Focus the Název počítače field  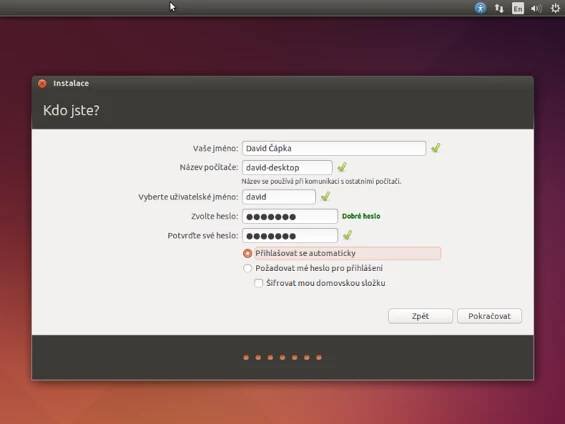tap(287, 168)
